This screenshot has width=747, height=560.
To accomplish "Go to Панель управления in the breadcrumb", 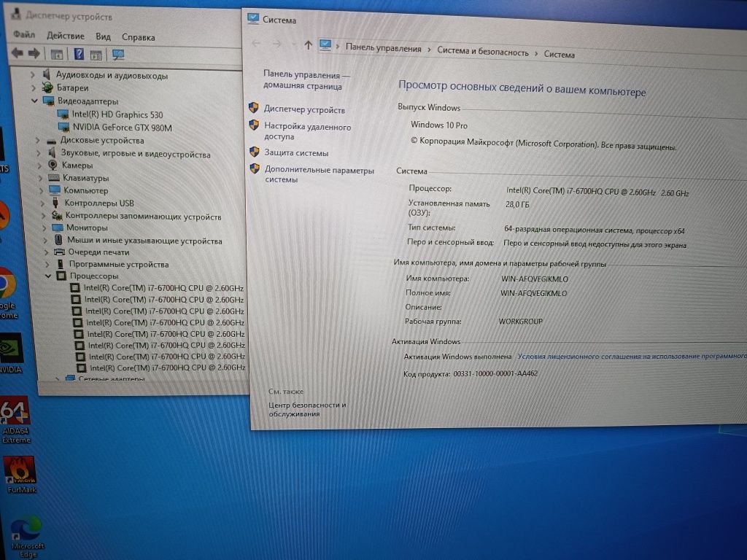I will [x=384, y=48].
